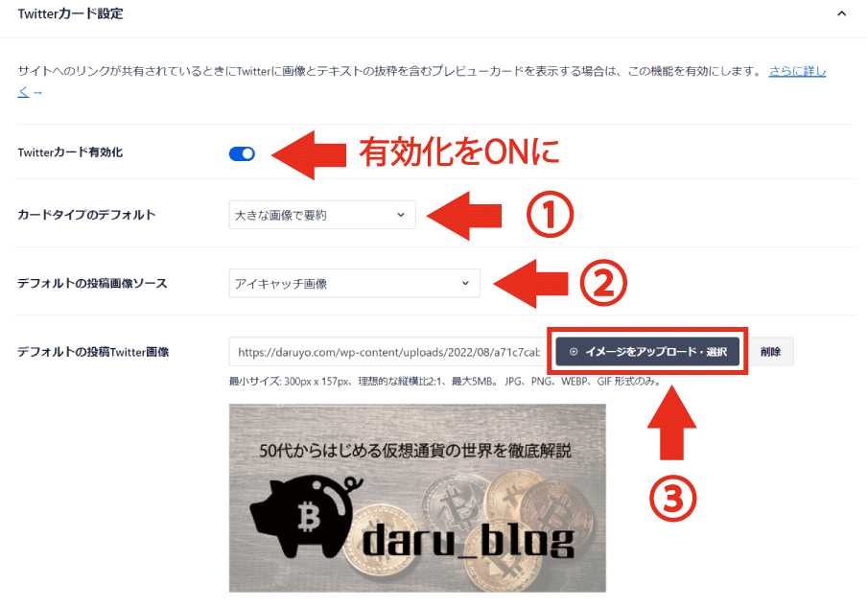This screenshot has height=607, width=868.
Task: Click the 有効化をONに red annotation text
Action: coord(458,152)
